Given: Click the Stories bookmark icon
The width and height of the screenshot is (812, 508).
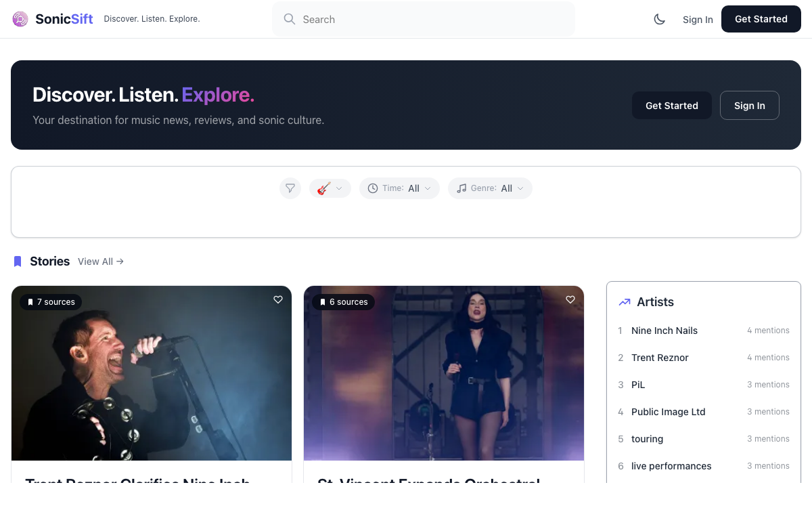Looking at the screenshot, I should (17, 261).
